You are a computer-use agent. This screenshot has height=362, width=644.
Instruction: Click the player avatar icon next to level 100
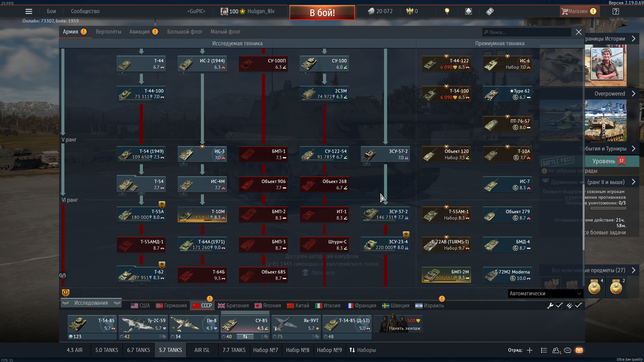(224, 11)
